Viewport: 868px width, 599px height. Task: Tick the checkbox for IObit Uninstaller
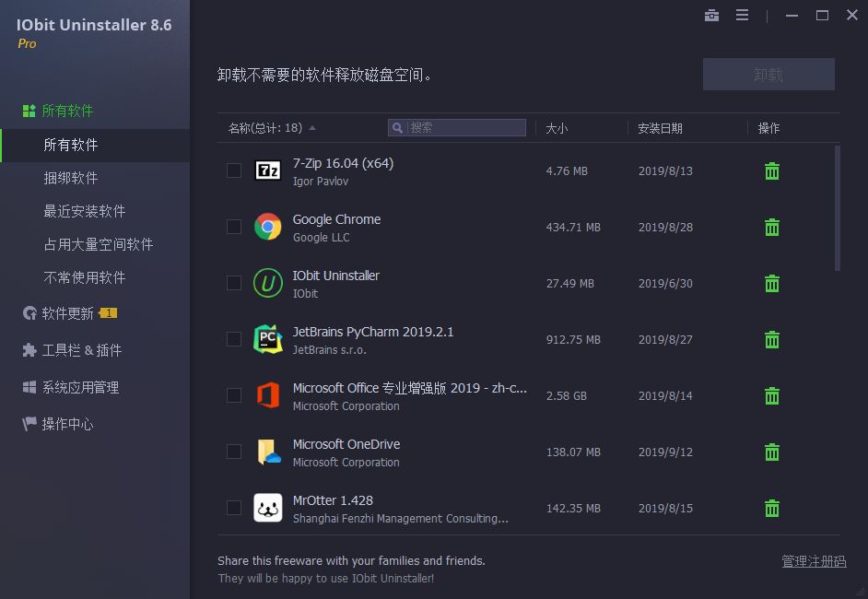tap(234, 283)
